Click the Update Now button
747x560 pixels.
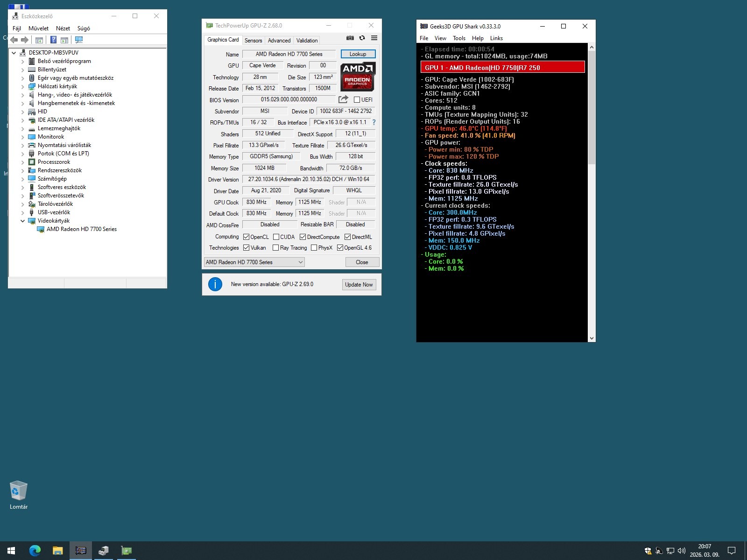click(x=359, y=285)
